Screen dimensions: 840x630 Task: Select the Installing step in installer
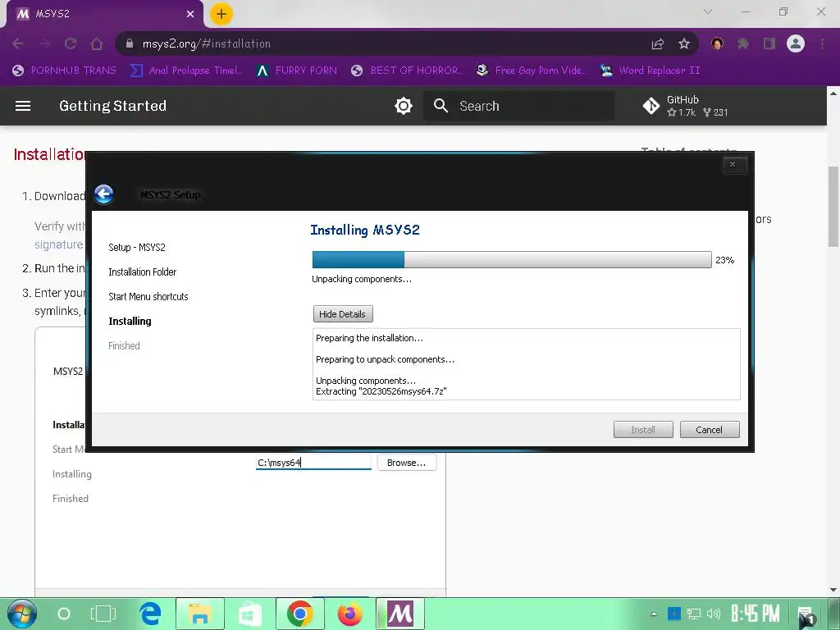pos(130,321)
